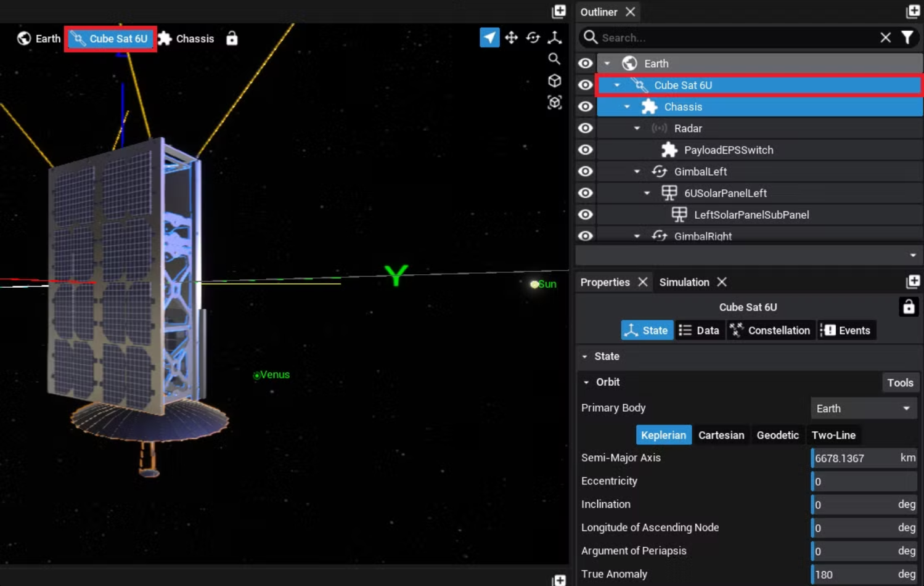Switch to the Simulation tab
Screen dimensions: 924x586
684,282
